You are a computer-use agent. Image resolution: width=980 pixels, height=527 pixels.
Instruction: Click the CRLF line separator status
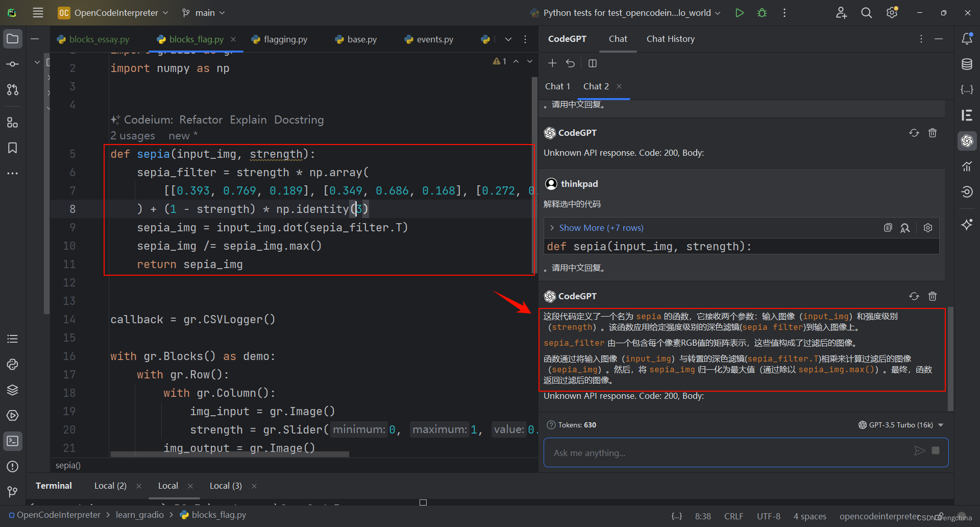(x=733, y=516)
